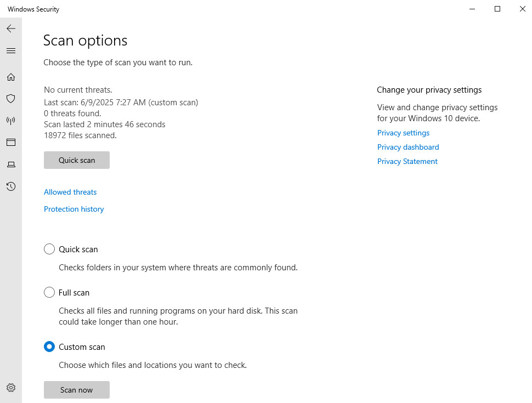Open the Privacy dashboard link
Screen dimensions: 532x403
pyautogui.click(x=408, y=147)
